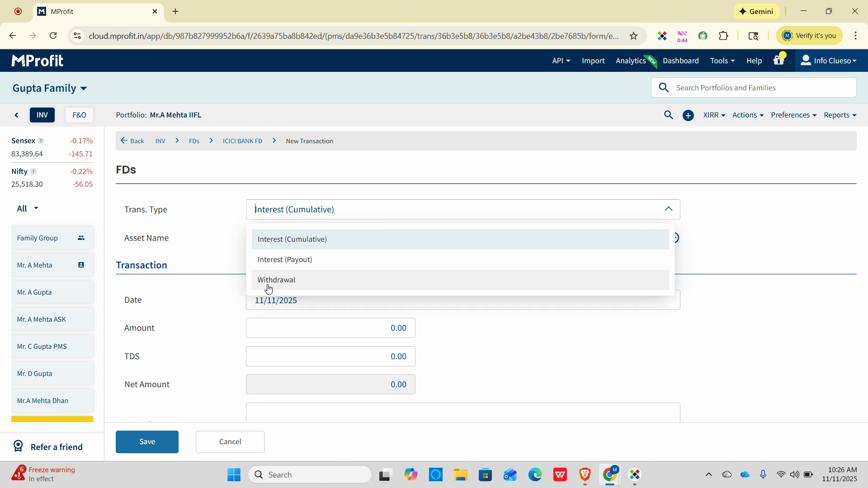Open the gift rewards icon in header
The width and height of the screenshot is (868, 488).
pyautogui.click(x=778, y=61)
